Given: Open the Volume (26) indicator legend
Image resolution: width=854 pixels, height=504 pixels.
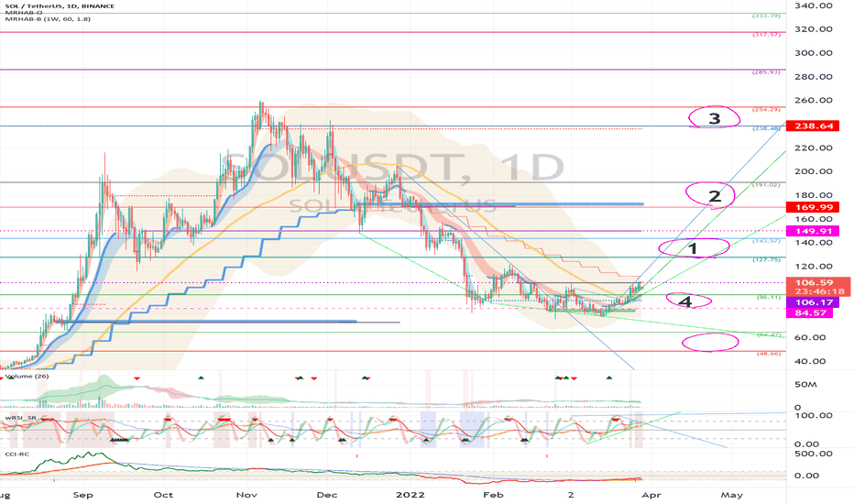Looking at the screenshot, I should pyautogui.click(x=27, y=377).
